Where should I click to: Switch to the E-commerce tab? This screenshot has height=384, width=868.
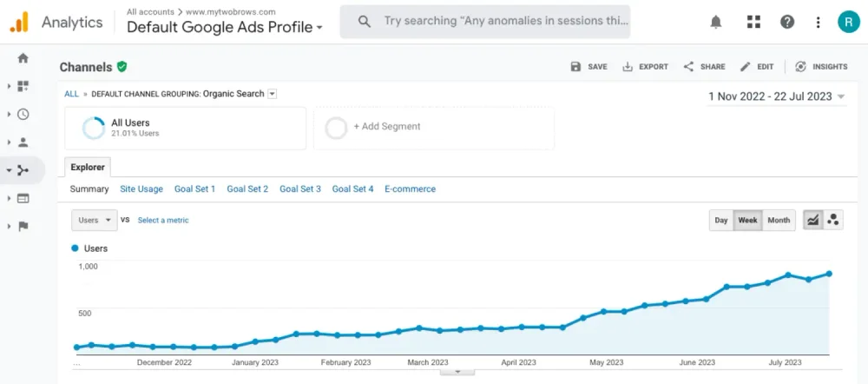tap(410, 189)
